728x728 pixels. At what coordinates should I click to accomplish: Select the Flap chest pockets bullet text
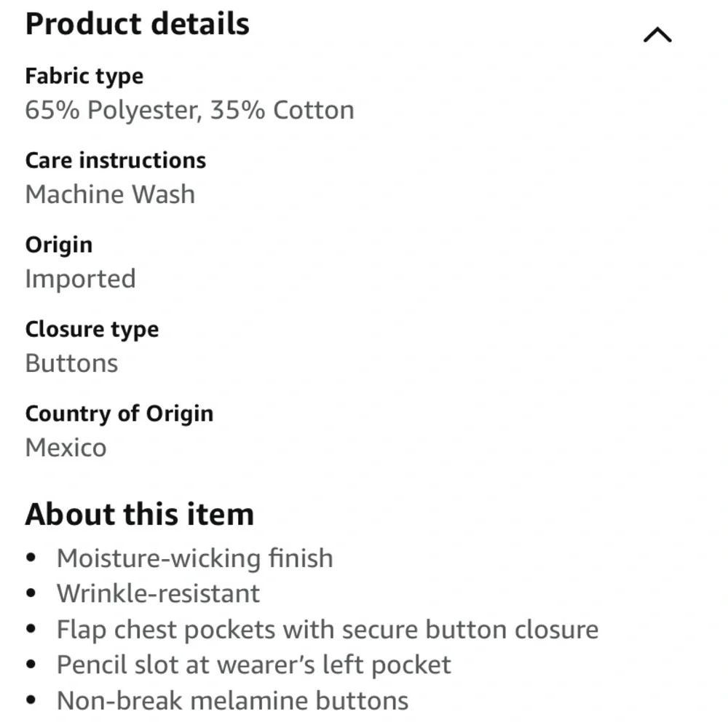[x=327, y=630]
